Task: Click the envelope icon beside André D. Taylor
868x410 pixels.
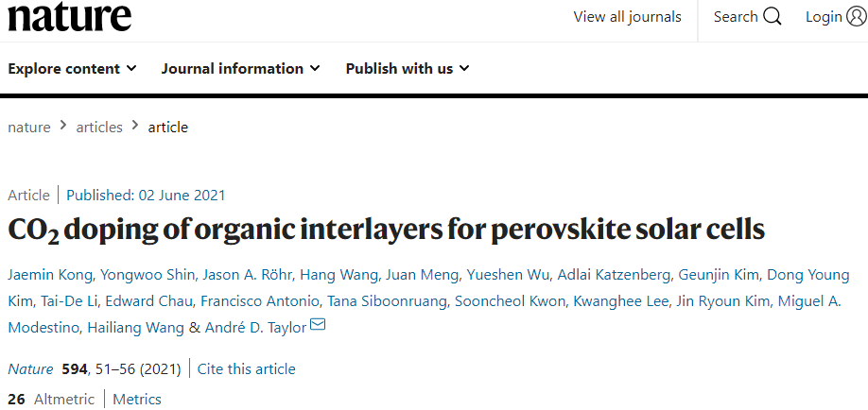Action: point(318,324)
